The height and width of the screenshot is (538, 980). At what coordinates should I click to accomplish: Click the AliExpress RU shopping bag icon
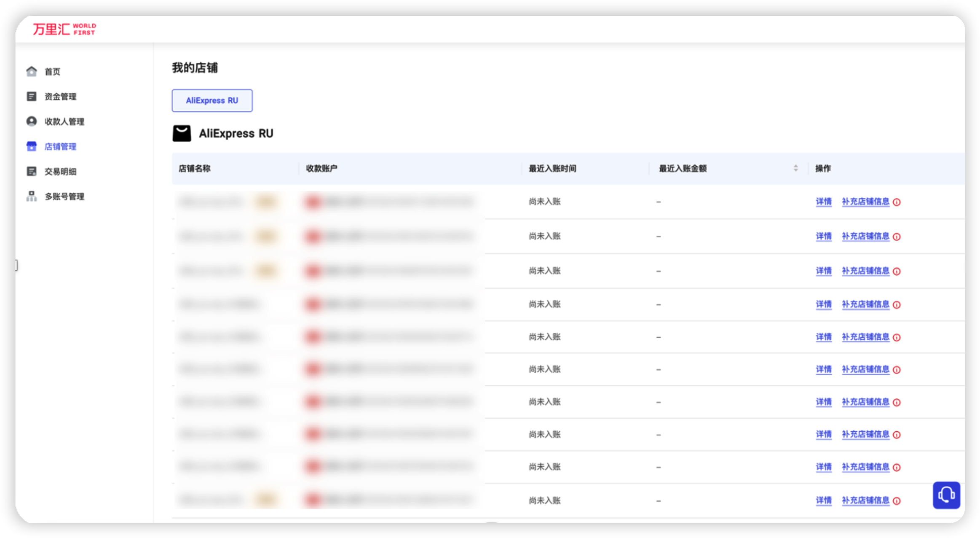(182, 133)
